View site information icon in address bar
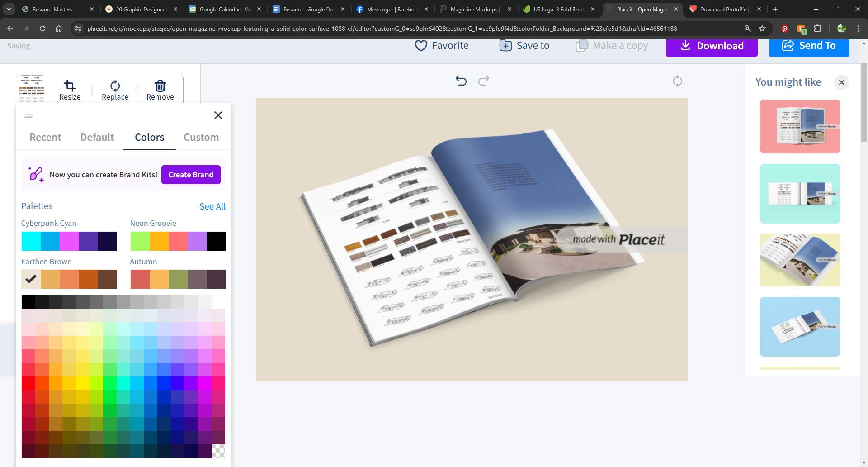The height and width of the screenshot is (467, 868). (78, 29)
